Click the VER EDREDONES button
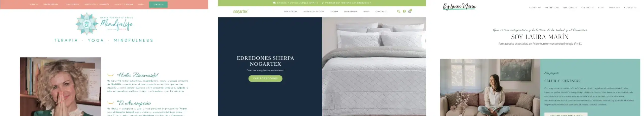This screenshot has height=116, width=644. pos(265,79)
